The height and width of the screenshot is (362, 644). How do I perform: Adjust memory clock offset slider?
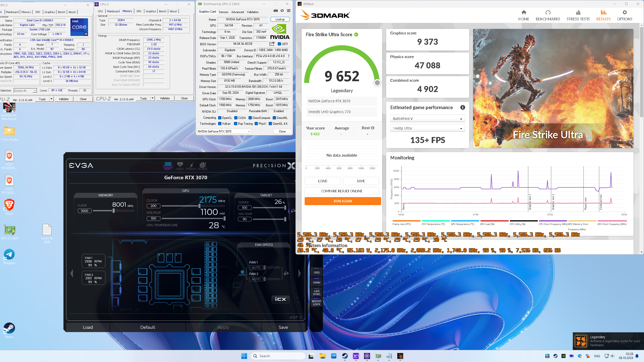[113, 211]
